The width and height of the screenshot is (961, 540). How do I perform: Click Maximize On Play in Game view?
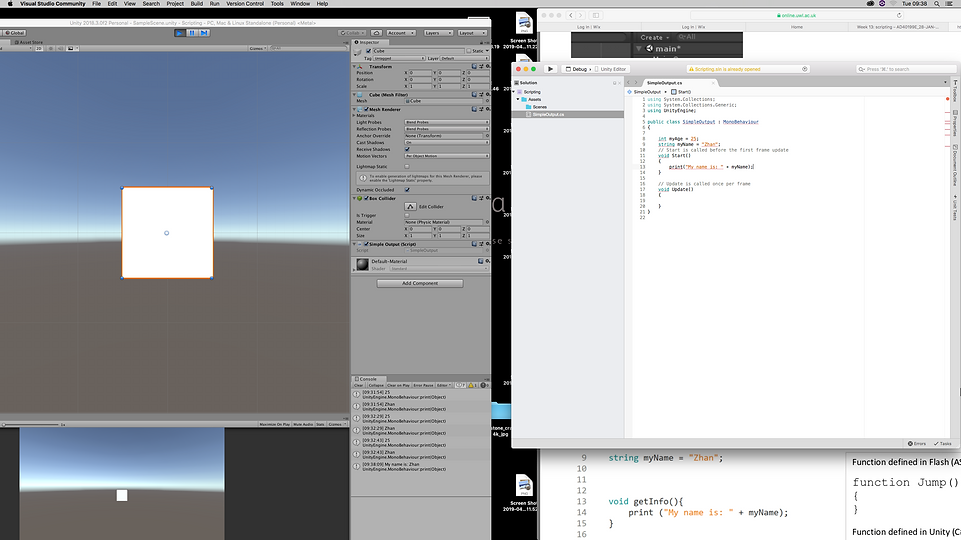click(275, 424)
